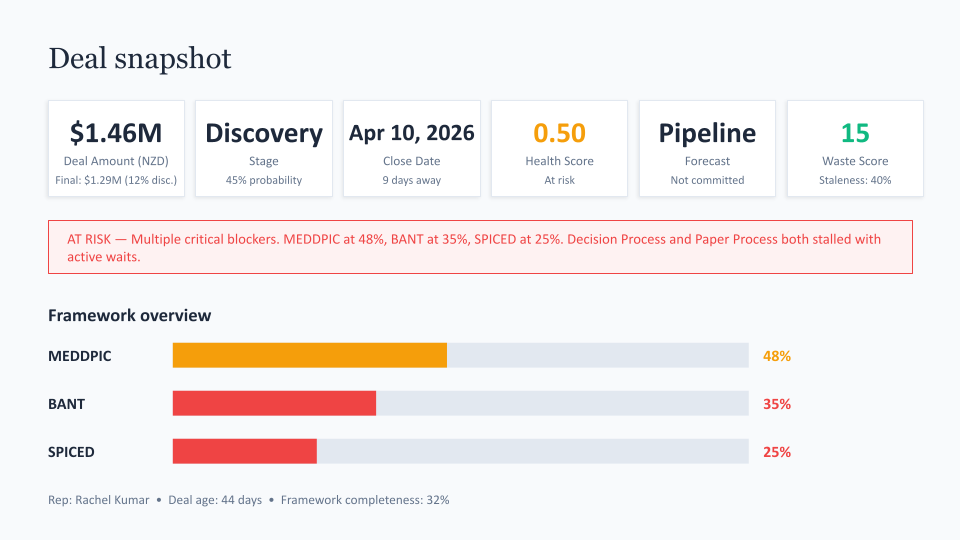
Task: Open the Discovery Stage card
Action: click(x=264, y=148)
